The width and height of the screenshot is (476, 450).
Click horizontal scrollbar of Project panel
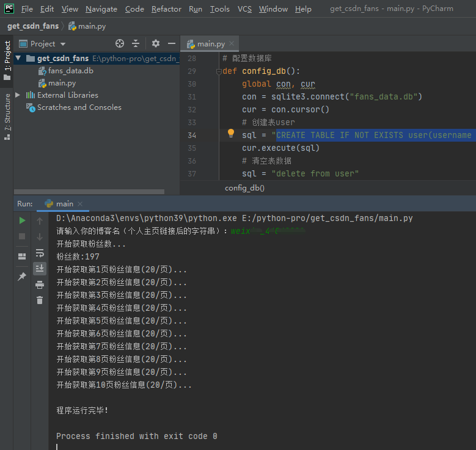pyautogui.click(x=89, y=192)
